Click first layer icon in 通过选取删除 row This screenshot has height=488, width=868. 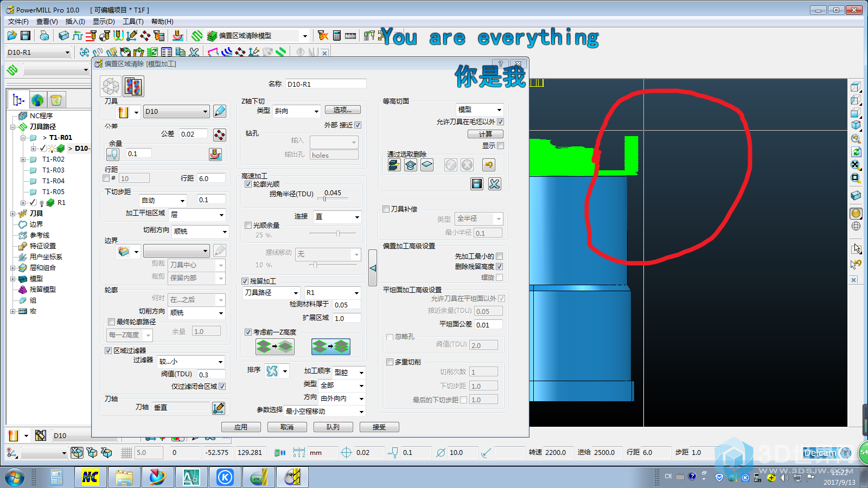[394, 165]
